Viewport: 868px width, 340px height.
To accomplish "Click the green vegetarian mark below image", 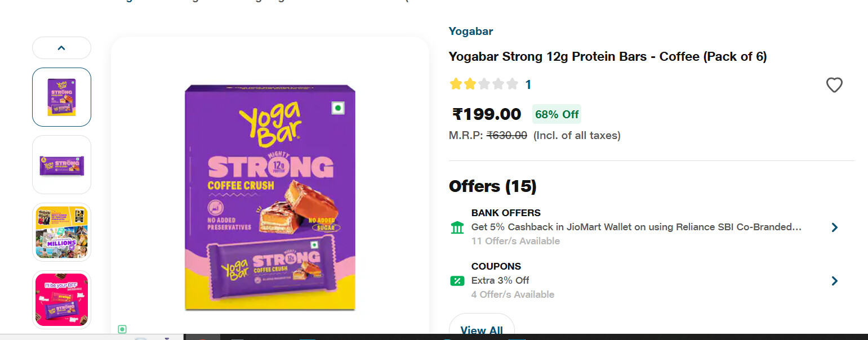I will (x=122, y=329).
